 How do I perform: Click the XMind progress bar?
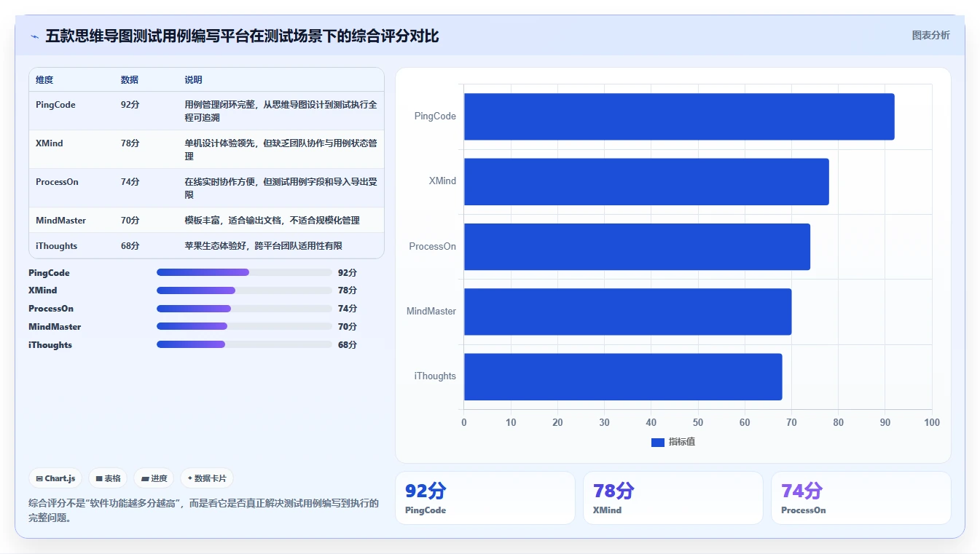244,290
